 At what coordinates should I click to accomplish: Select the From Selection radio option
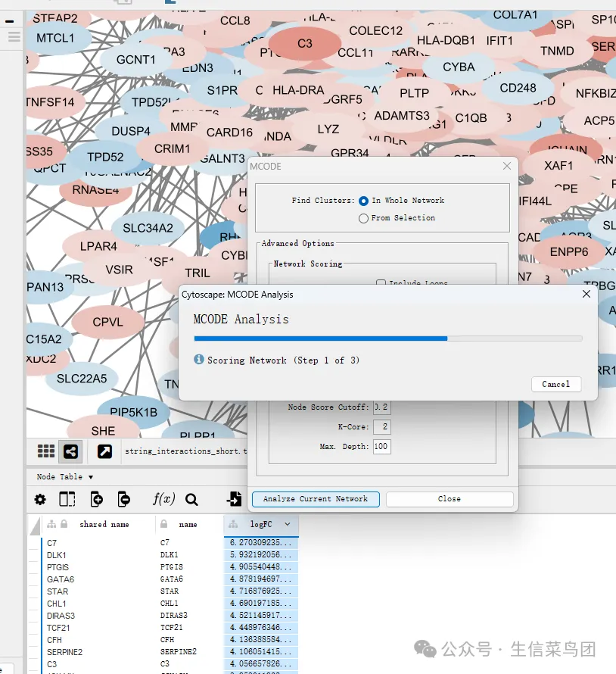[364, 218]
